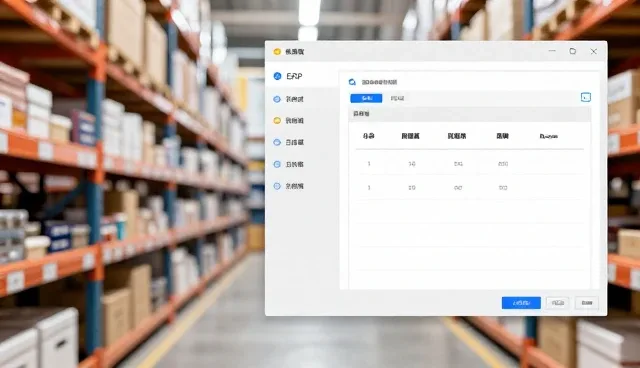Click the blue primary button at the dialog bottom
The image size is (640, 368).
[521, 303]
